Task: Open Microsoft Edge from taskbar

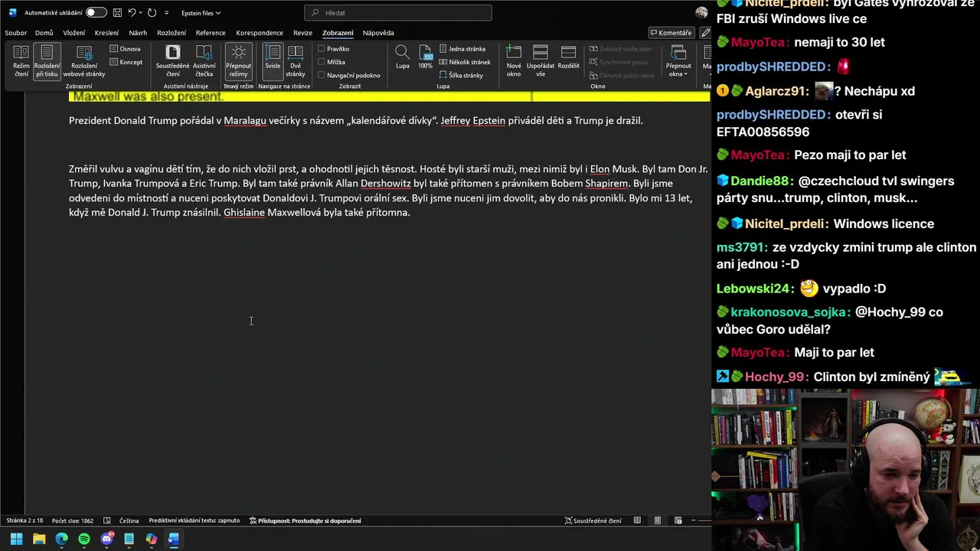Action: click(61, 539)
